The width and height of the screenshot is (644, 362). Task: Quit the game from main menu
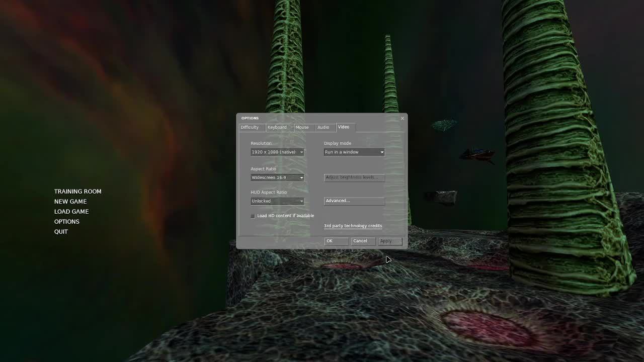61,232
